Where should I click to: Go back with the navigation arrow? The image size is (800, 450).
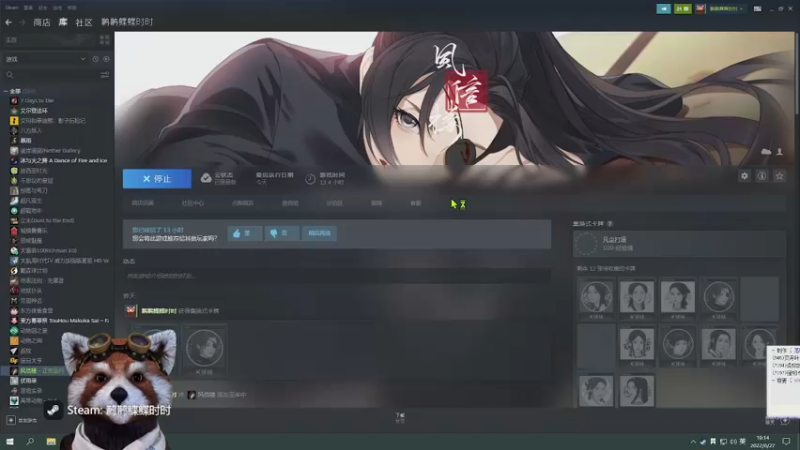click(x=8, y=22)
